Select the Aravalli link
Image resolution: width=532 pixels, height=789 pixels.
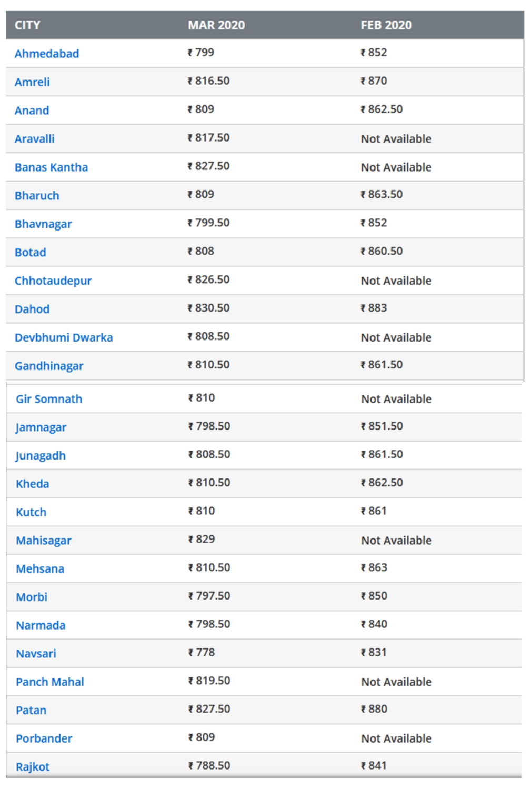click(35, 139)
